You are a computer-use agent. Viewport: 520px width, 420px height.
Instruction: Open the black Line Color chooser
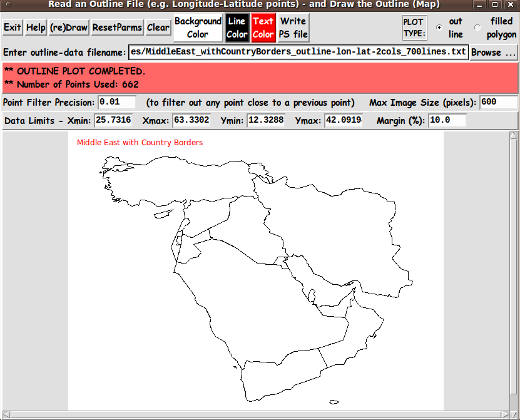pos(237,28)
